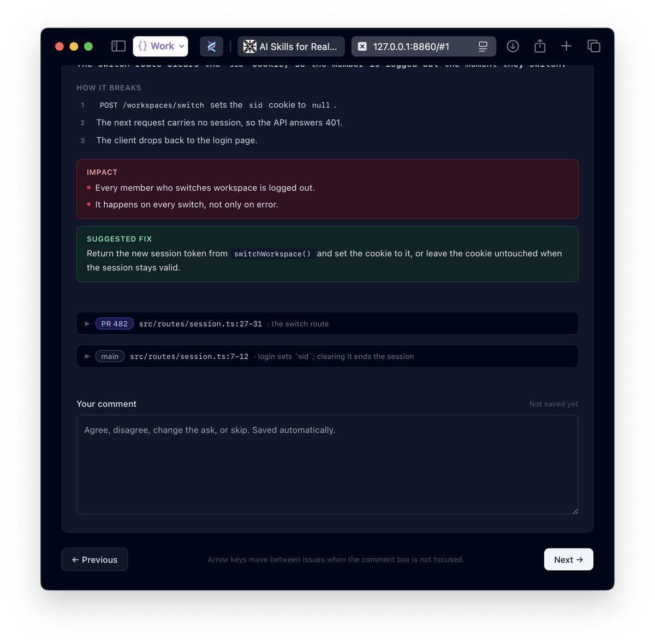Click the arrow keys hint text

[x=336, y=559]
